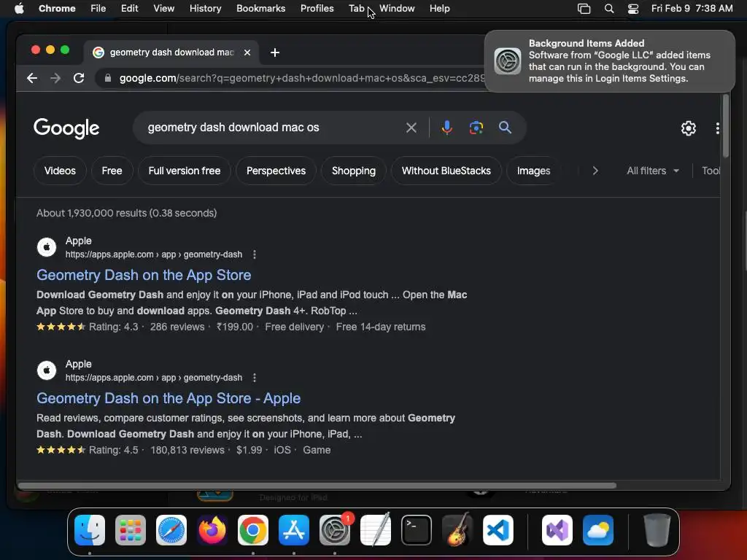Open Geometry Dash on the App Store - Apple link
747x560 pixels.
[169, 399]
